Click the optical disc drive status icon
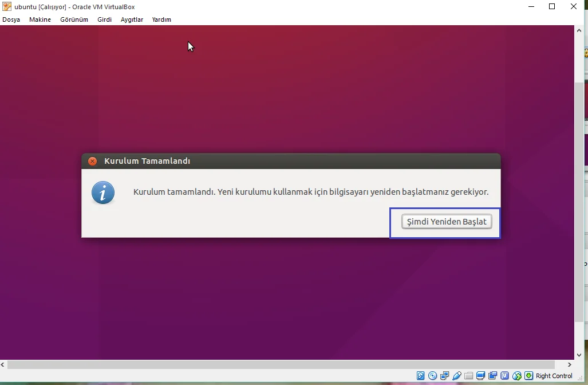Viewport: 588px width, 385px height. [x=433, y=376]
